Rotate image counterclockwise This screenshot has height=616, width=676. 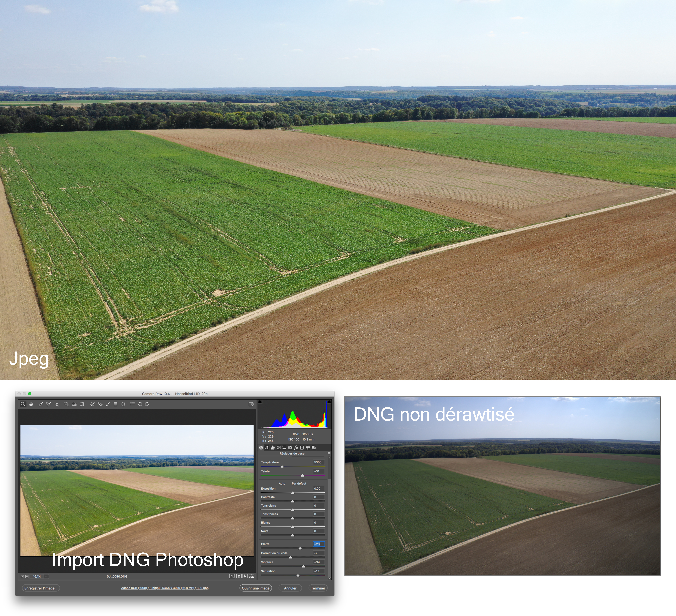coord(140,404)
